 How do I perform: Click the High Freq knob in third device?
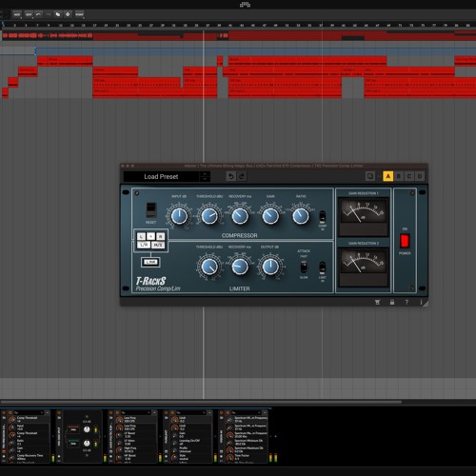click(120, 450)
